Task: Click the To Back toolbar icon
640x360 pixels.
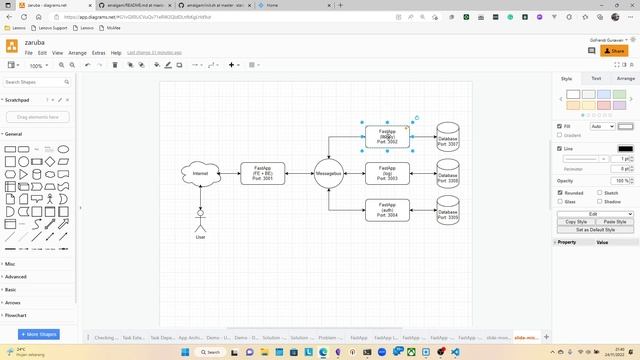Action: pos(141,65)
